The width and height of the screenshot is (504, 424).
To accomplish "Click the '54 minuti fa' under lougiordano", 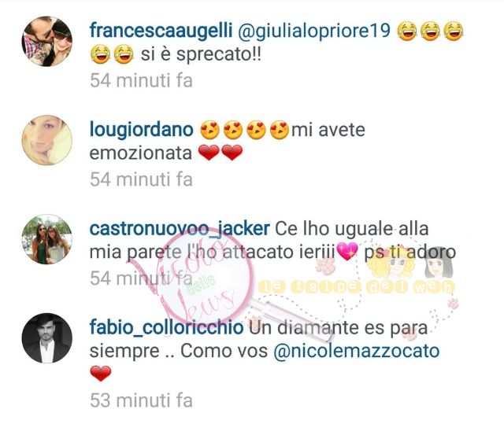I will click(142, 179).
